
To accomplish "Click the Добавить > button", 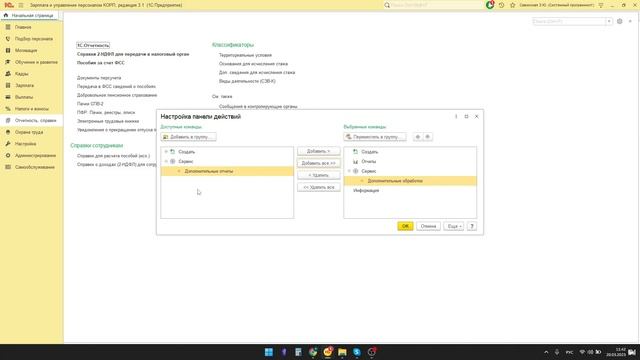I will click(x=319, y=151).
